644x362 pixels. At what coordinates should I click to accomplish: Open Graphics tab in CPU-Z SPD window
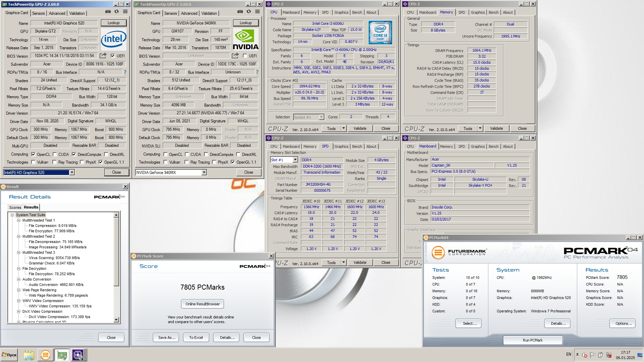click(341, 146)
